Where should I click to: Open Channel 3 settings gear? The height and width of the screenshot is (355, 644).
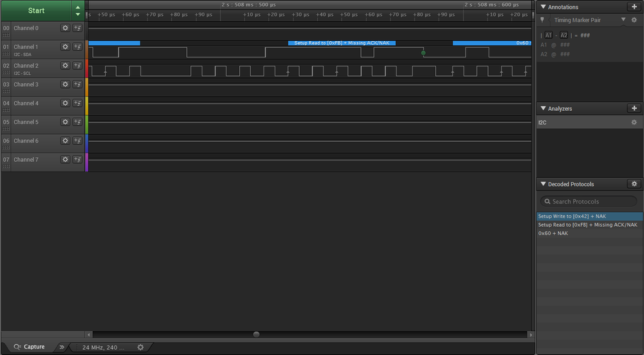[65, 84]
